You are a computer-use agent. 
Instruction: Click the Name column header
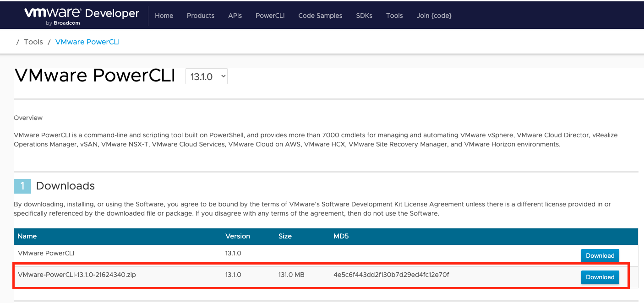27,236
